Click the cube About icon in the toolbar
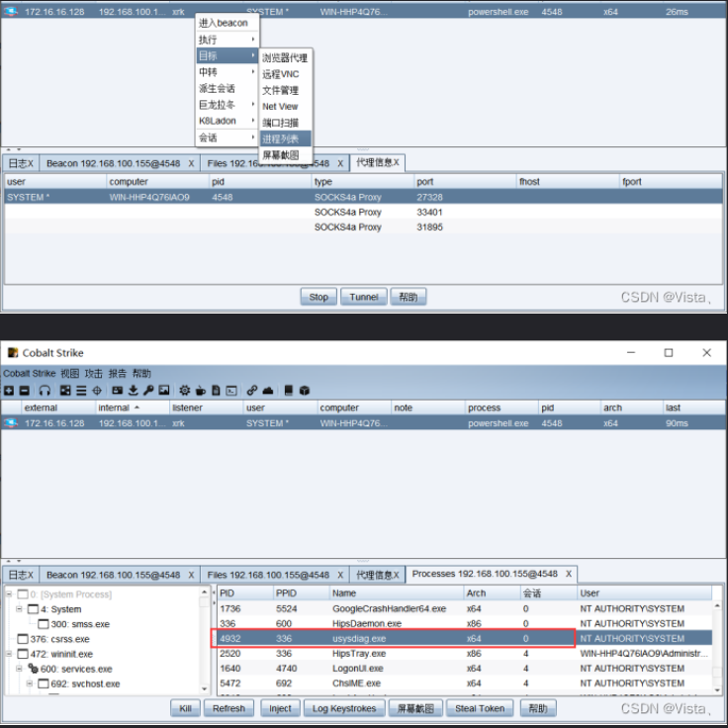Viewport: 728px width, 728px height. 304,391
